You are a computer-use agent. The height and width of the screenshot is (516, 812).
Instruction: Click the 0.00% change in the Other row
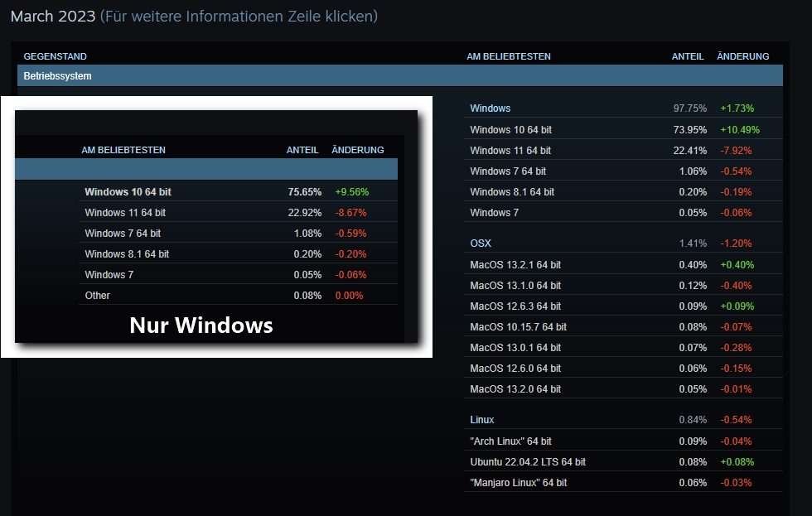[349, 295]
